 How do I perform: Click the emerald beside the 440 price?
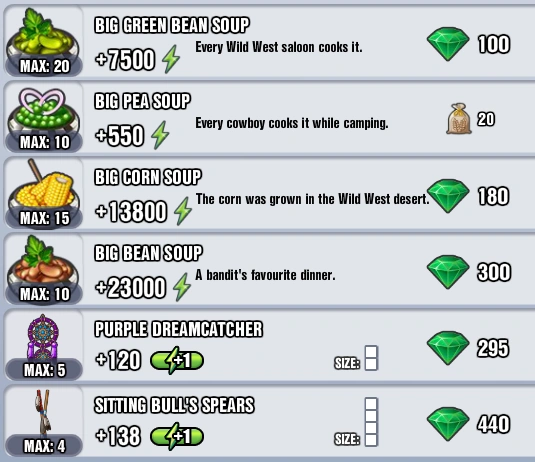[448, 424]
